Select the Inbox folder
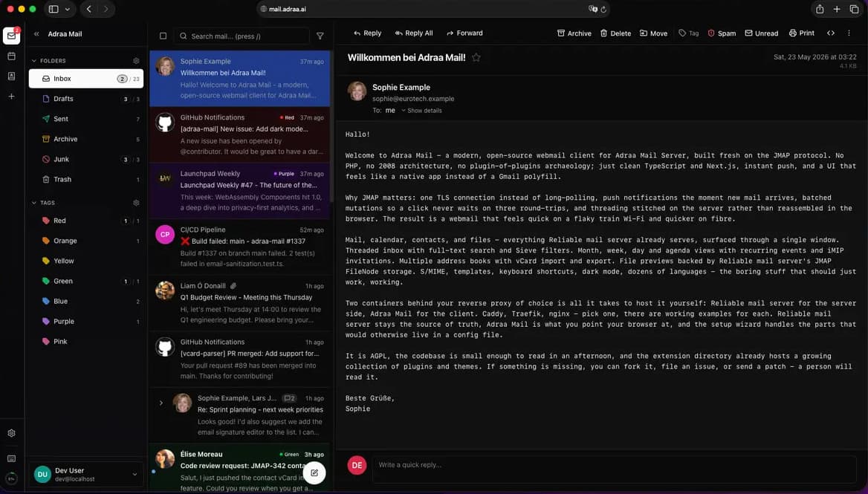 (85, 79)
